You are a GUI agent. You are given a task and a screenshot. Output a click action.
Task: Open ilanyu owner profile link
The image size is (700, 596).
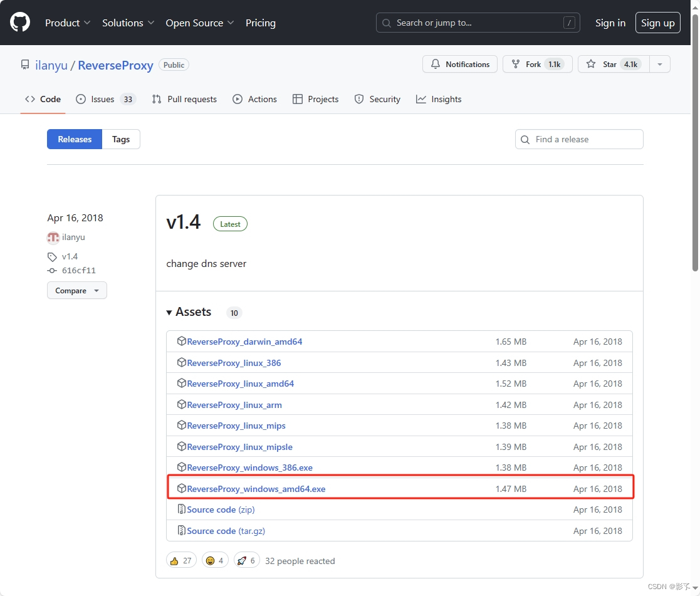tap(51, 65)
